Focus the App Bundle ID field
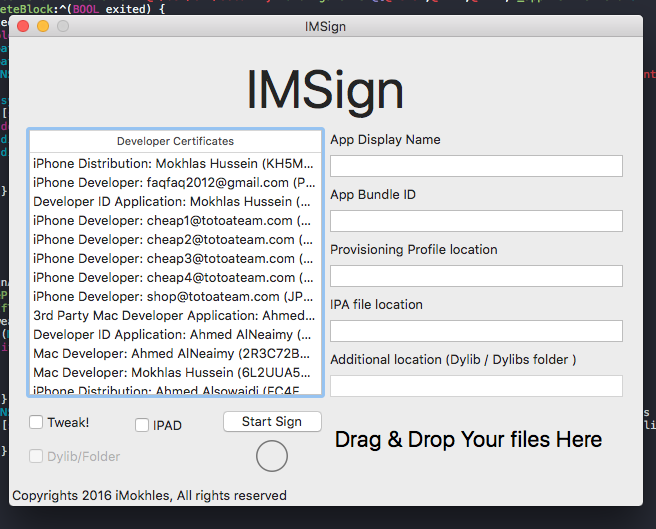The image size is (656, 529). pyautogui.click(x=476, y=221)
